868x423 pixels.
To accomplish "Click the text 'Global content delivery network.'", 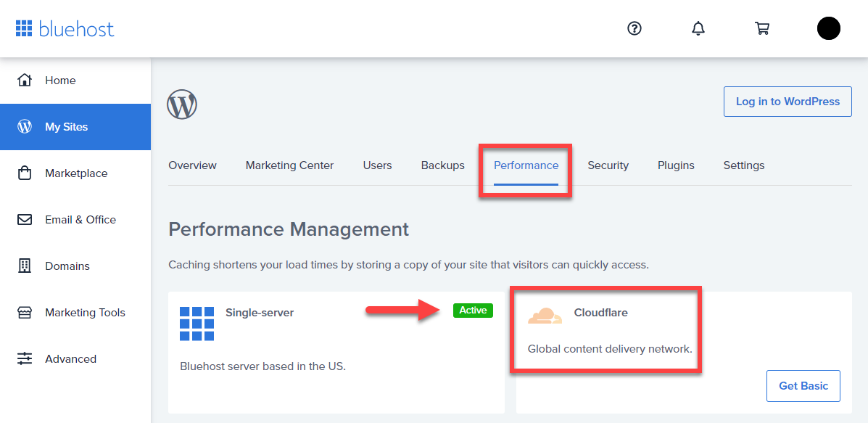I will tap(610, 350).
